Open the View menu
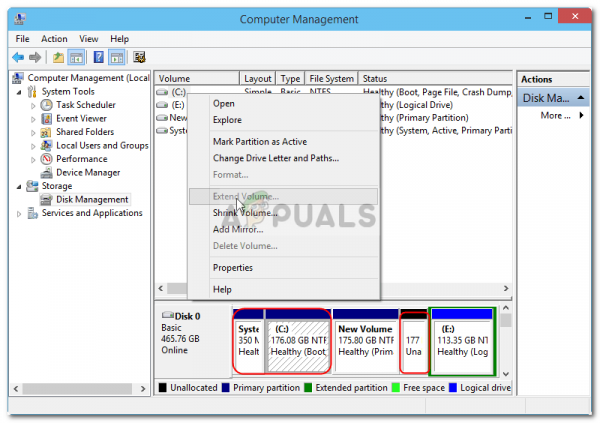Viewport: 600px width, 423px height. (x=89, y=39)
